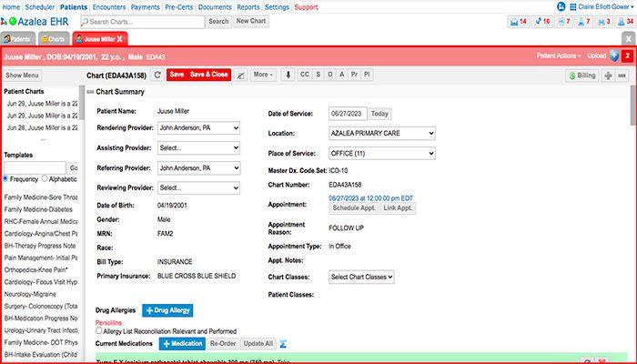Screen dimensions: 637x364
Task: Click the Show Menu button
Action: pyautogui.click(x=23, y=76)
